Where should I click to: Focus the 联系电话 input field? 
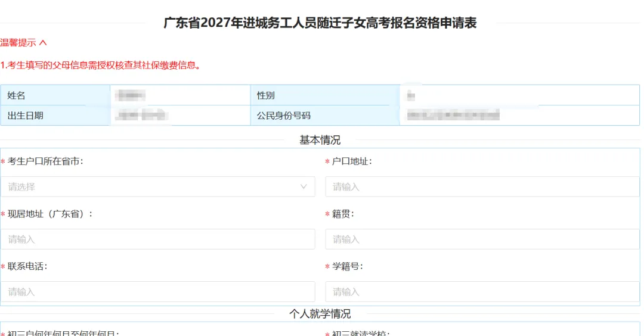click(x=157, y=292)
